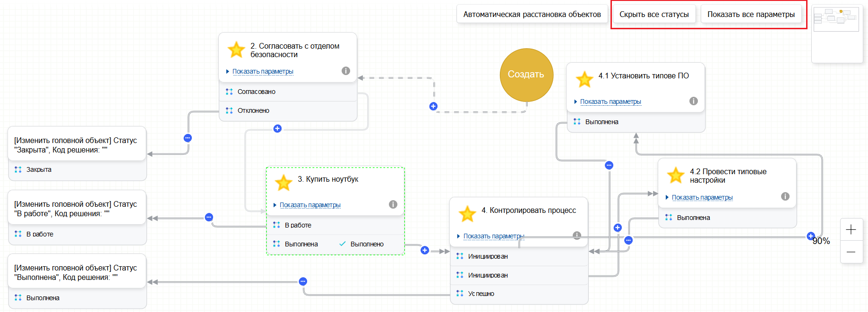Viewport: 868px width, 312px height.
Task: Click info icon on '4.2 Провести типовые настройки'
Action: [x=785, y=196]
